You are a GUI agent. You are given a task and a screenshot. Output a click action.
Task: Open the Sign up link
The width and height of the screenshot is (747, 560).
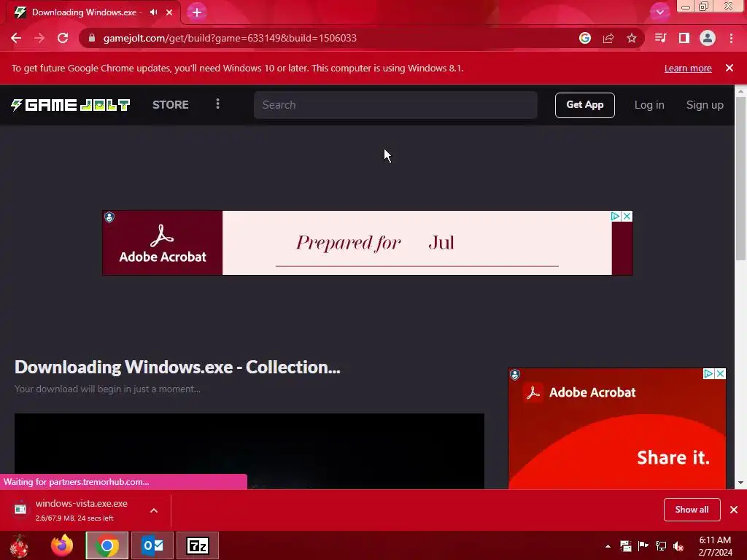[705, 105]
